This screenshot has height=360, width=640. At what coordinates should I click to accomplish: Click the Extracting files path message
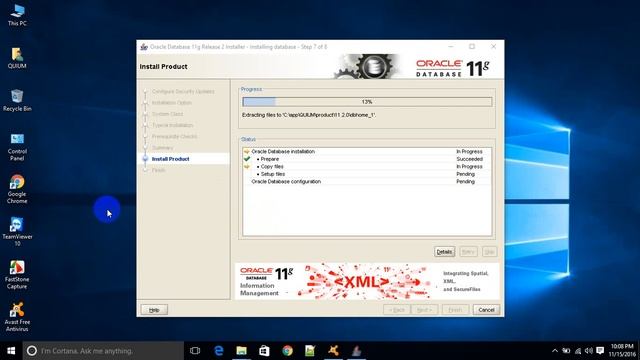pyautogui.click(x=309, y=115)
